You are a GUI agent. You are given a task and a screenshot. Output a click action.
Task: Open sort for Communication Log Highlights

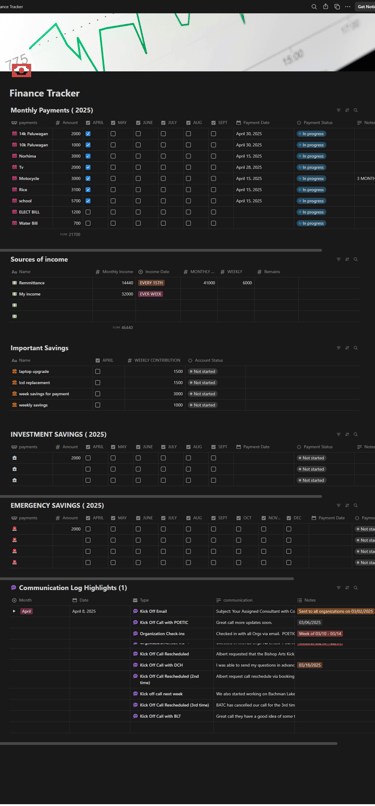pos(347,588)
